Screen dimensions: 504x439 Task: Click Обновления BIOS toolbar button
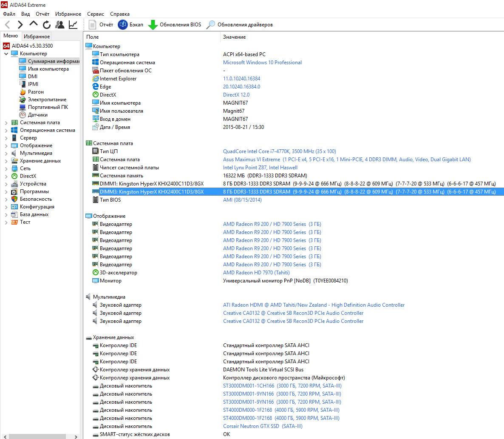click(x=175, y=25)
